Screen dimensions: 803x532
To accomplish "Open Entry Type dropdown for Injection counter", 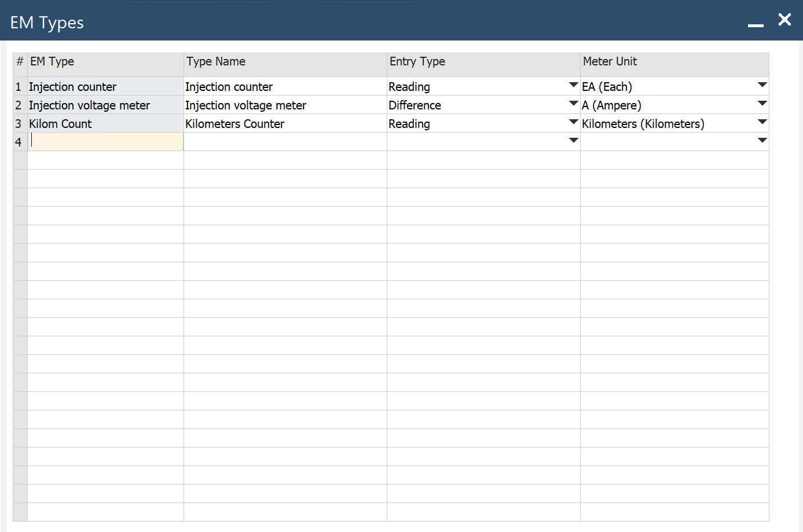I will point(573,86).
